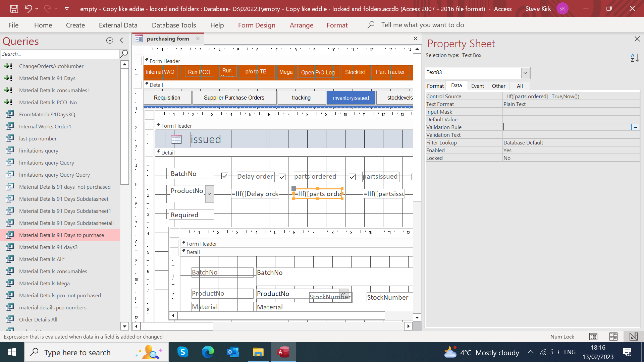Click the Run PCO button
This screenshot has width=644, height=362.
click(x=199, y=72)
